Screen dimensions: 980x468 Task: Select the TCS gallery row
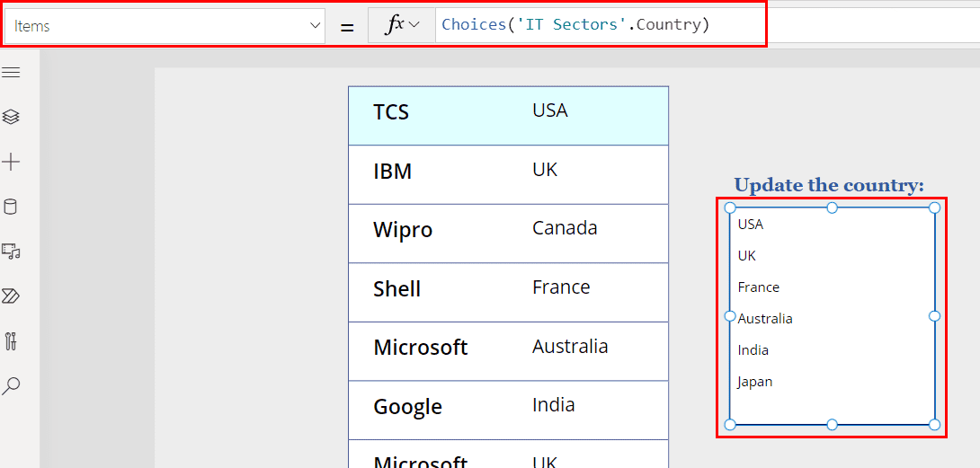pos(508,116)
